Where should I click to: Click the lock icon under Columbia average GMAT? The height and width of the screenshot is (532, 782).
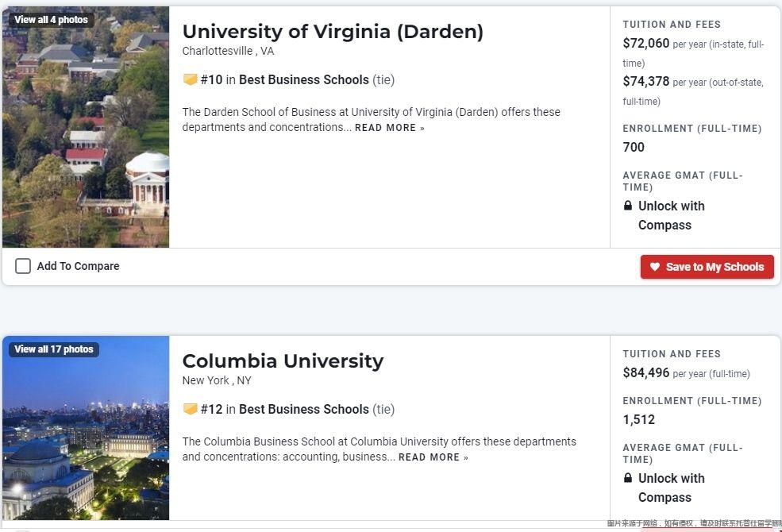(x=628, y=478)
